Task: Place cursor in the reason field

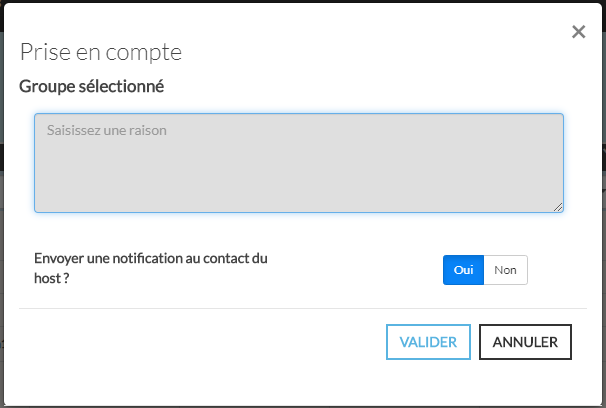Action: point(299,162)
